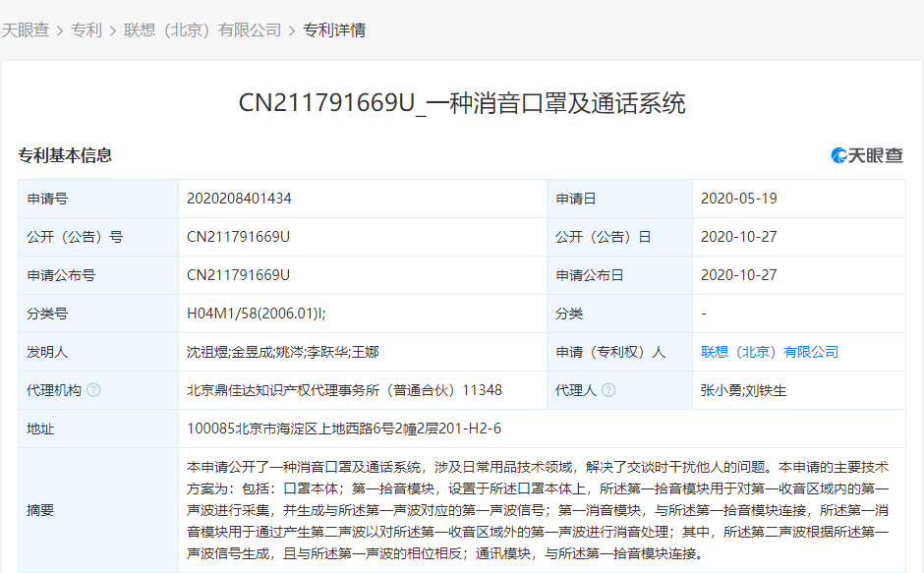Click the help icon beside 代理机构
This screenshot has width=924, height=573.
click(x=93, y=390)
